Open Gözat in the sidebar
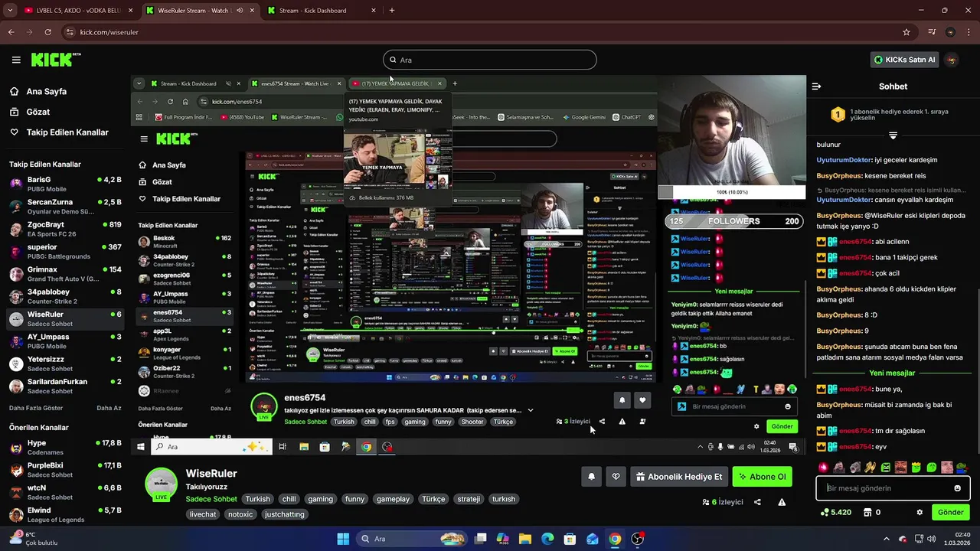Screen dimensions: 980x551 38,112
